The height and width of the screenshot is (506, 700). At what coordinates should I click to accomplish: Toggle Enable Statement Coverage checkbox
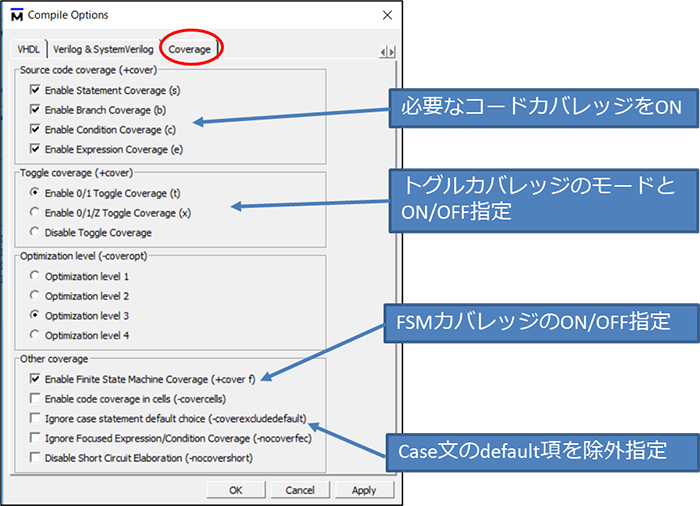coord(36,89)
